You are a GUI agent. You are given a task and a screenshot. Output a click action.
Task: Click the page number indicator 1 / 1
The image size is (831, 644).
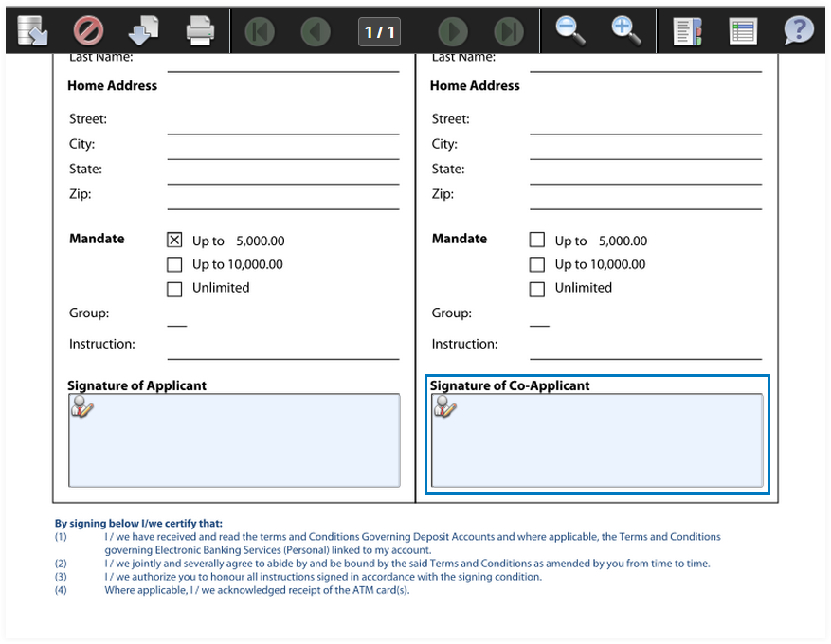[380, 32]
